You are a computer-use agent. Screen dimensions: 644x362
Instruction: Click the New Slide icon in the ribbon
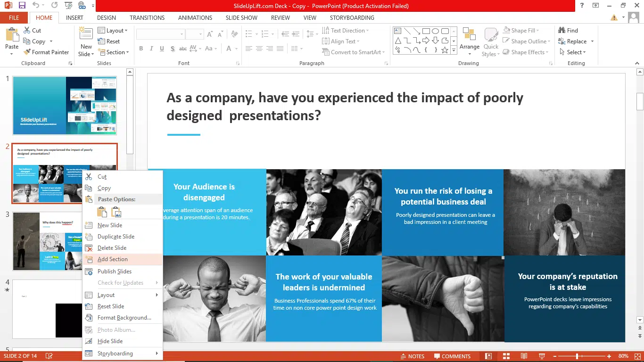click(x=86, y=34)
